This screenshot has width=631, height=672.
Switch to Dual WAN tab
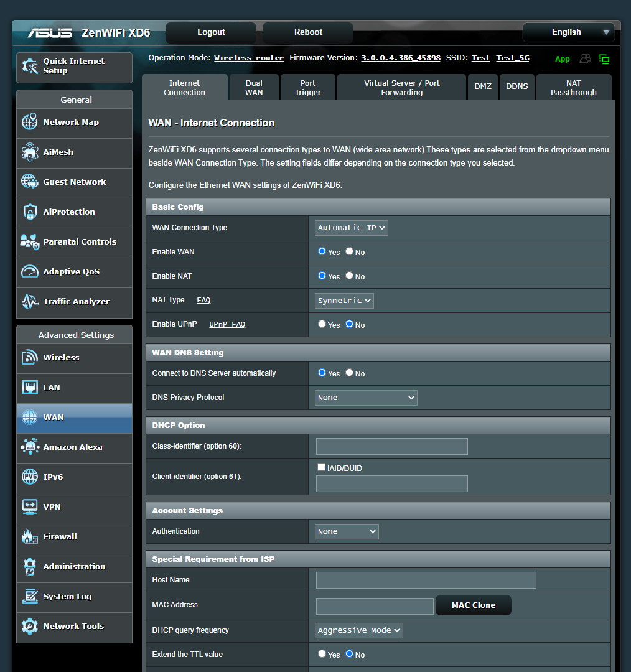(x=254, y=88)
